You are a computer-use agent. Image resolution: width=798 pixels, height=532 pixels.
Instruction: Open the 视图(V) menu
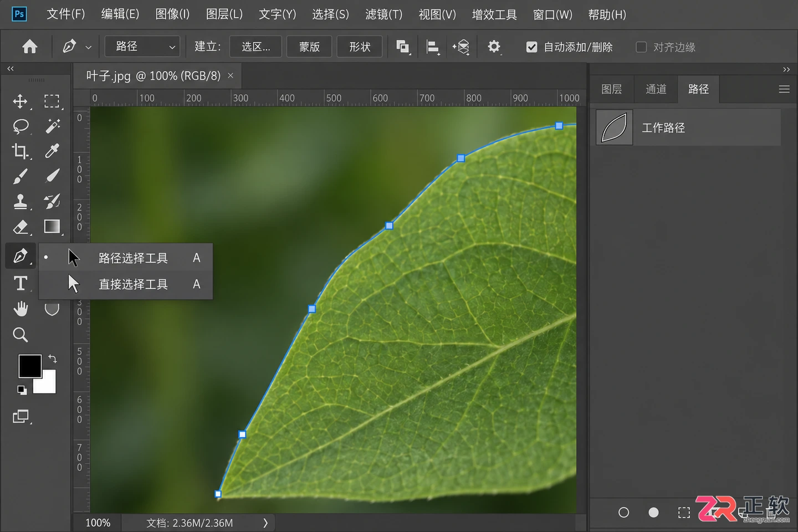(x=437, y=14)
